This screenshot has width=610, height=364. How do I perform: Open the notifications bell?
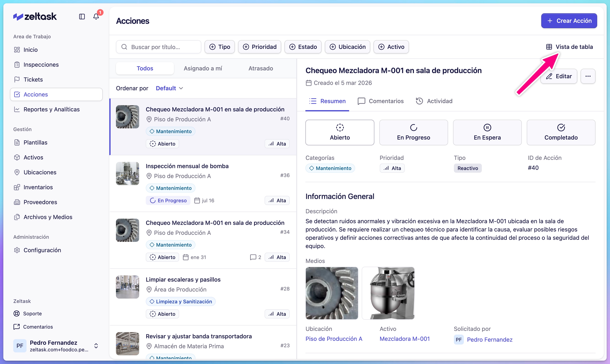pos(96,16)
